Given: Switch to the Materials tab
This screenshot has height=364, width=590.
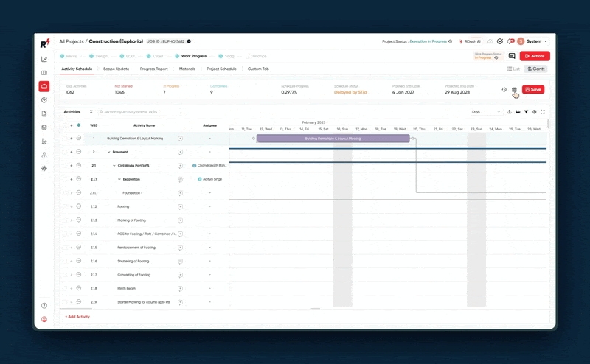Looking at the screenshot, I should (x=187, y=69).
